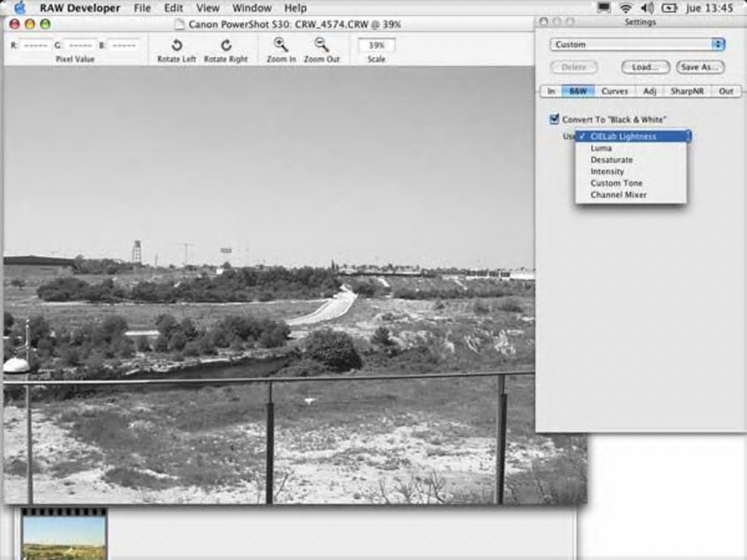Switch to the SharpNR tab
Screen dimensions: 747x560
coord(687,91)
